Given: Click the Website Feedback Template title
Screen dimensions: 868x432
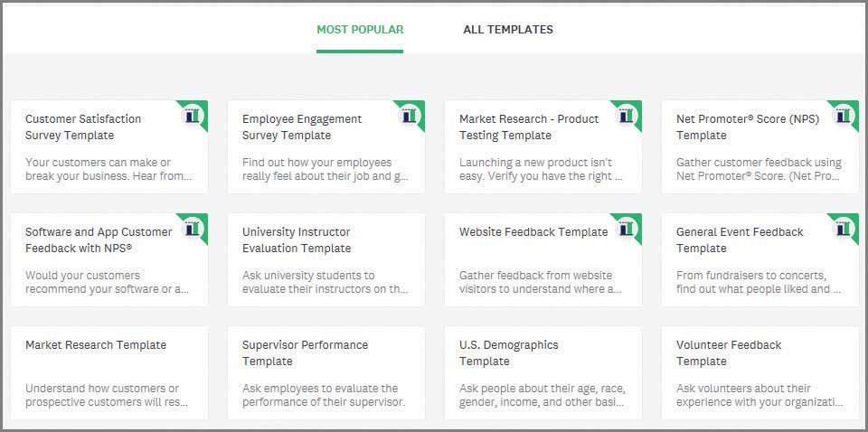Looking at the screenshot, I should click(533, 231).
